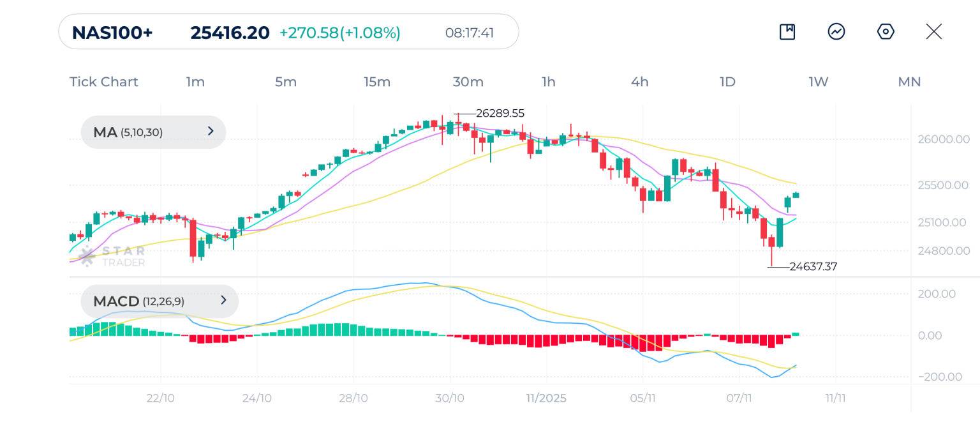Click the NAS100+ symbol price pill
Screen dimensions: 980x433
pos(288,32)
